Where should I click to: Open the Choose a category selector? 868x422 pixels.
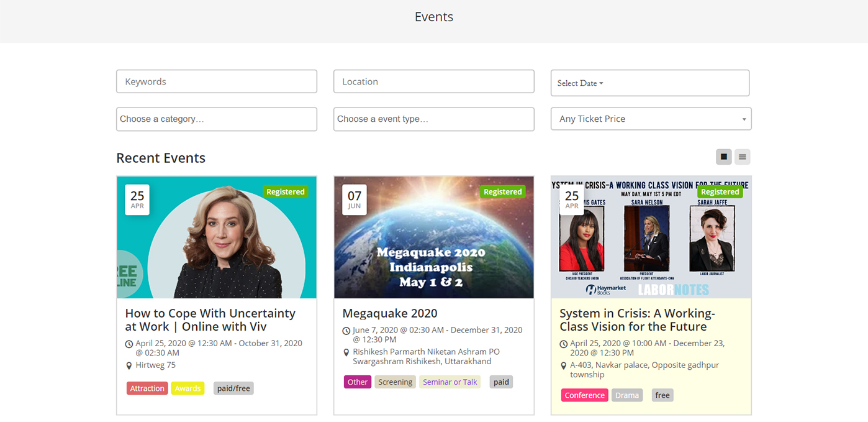pyautogui.click(x=216, y=119)
